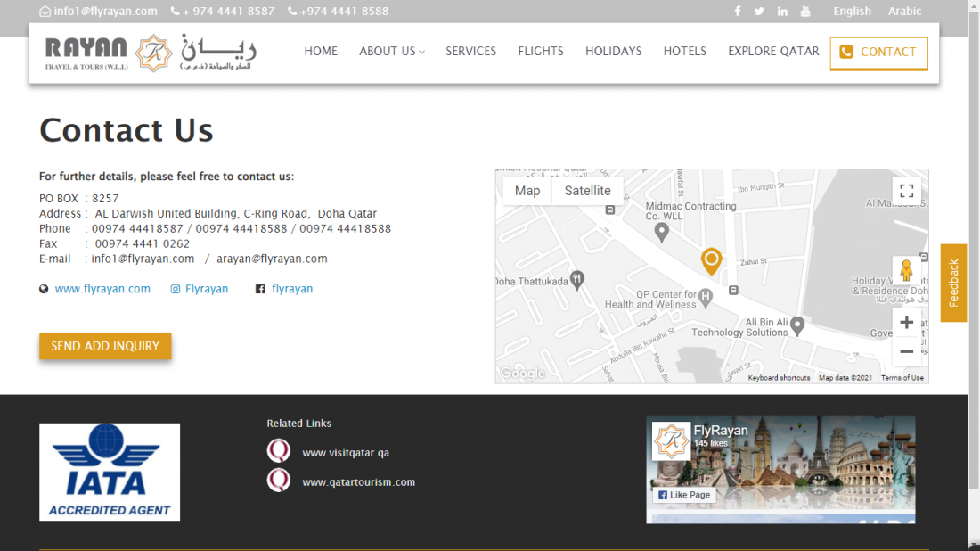Click info1@flyrayan.com in top bar
980x551 pixels.
105,12
